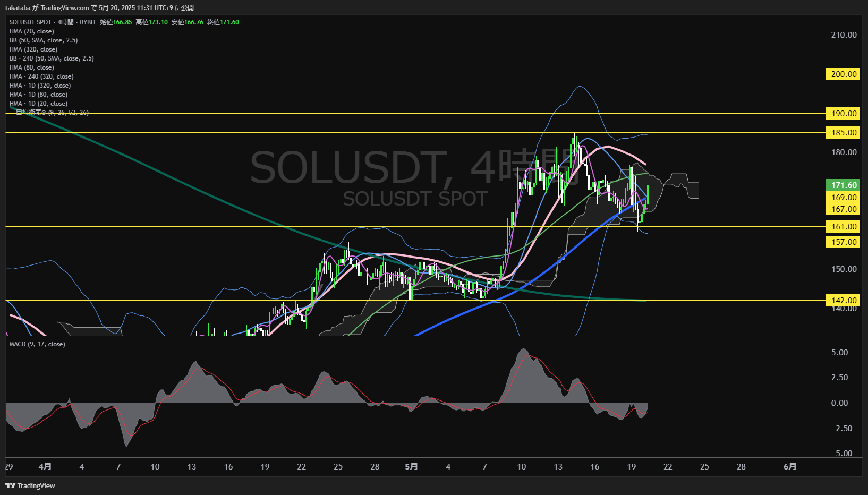Select the BB (50, SMA, close, 2.5) indicator label
The width and height of the screenshot is (868, 495).
[x=44, y=40]
